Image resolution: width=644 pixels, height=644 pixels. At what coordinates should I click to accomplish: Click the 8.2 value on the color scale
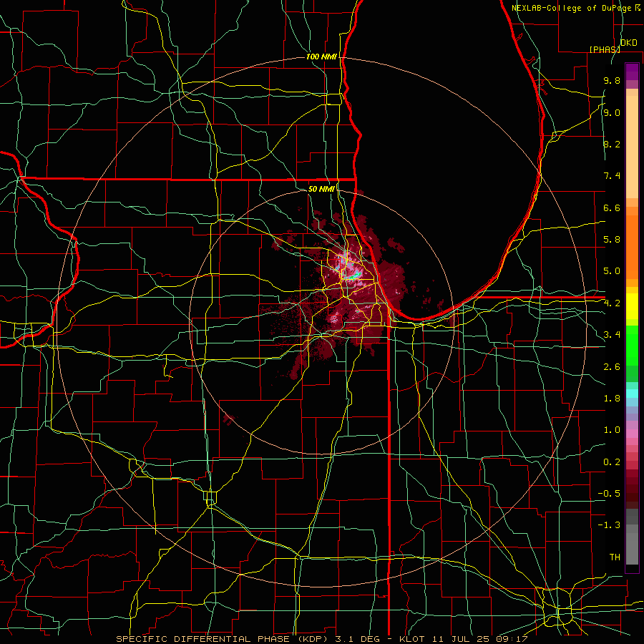click(x=612, y=144)
